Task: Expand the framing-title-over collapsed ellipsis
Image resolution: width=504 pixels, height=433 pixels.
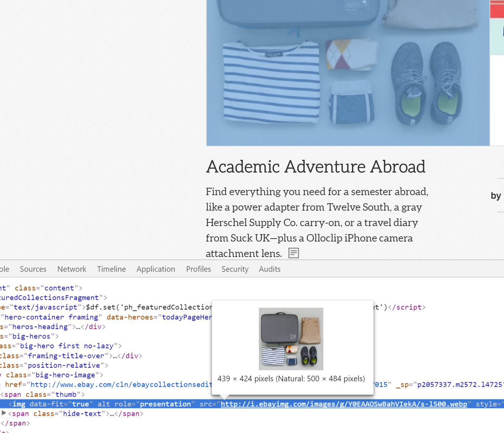Action: tap(116, 356)
